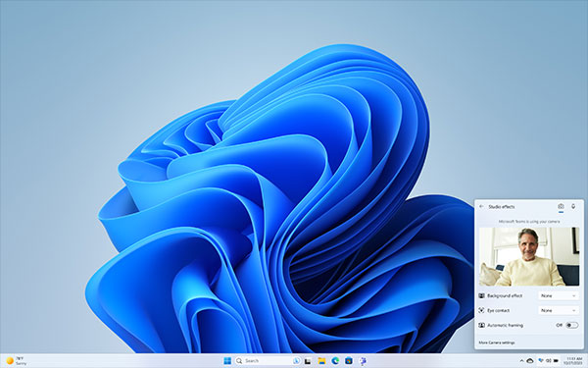The image size is (588, 368).
Task: Open Eye contact dropdown
Action: point(559,310)
